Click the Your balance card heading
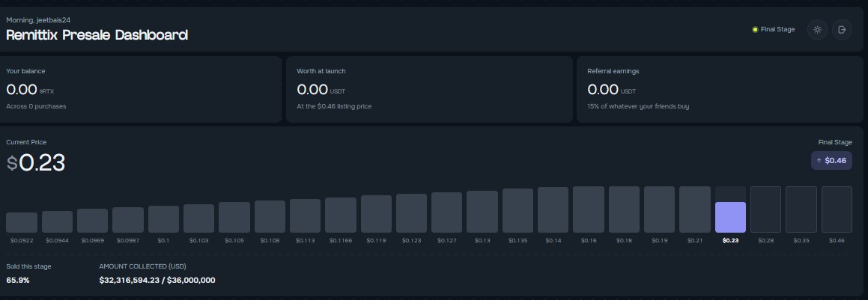The width and height of the screenshot is (868, 300). (x=25, y=71)
